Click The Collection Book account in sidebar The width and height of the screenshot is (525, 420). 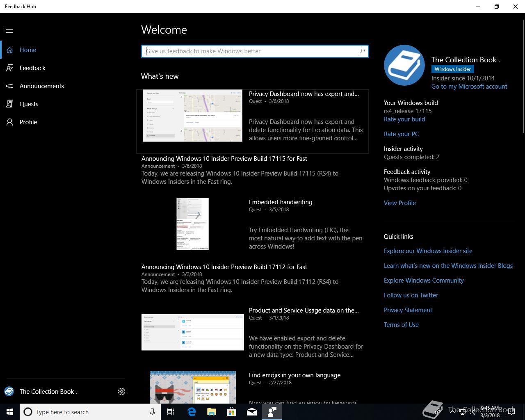click(48, 392)
